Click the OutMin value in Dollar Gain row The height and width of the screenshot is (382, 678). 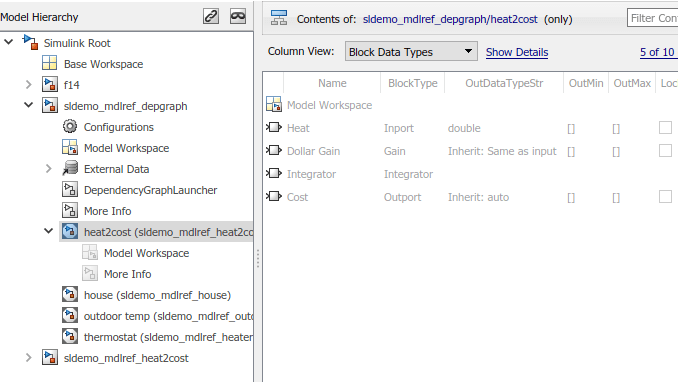[571, 151]
